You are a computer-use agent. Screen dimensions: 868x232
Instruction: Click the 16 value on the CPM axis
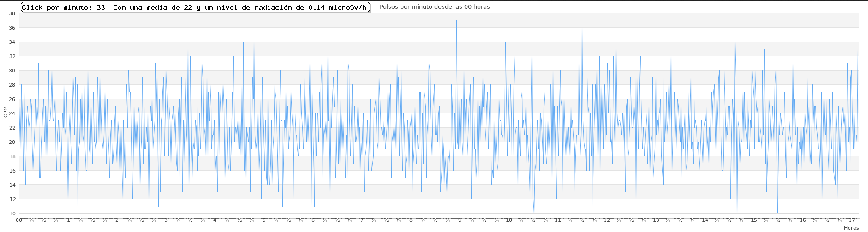click(x=12, y=171)
